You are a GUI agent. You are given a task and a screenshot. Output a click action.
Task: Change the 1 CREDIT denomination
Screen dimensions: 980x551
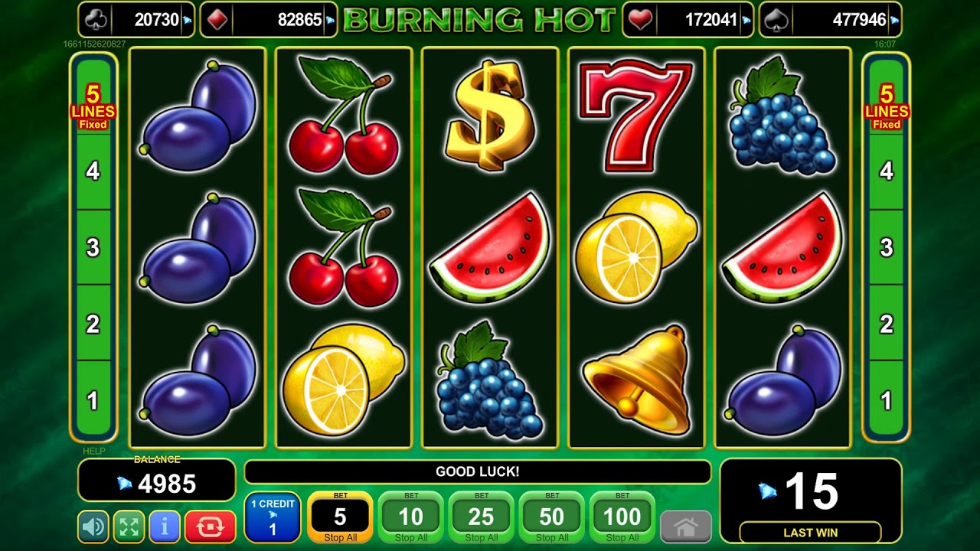click(273, 517)
